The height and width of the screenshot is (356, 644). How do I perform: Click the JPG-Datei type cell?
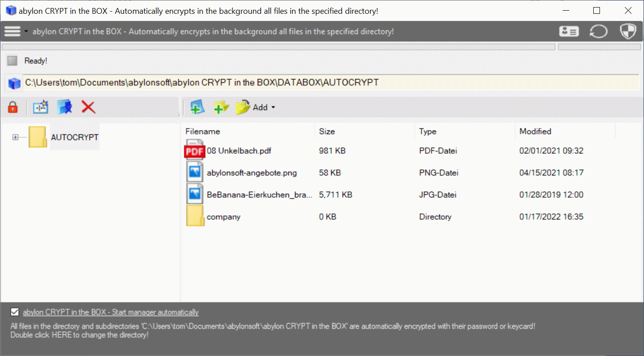[x=437, y=195]
